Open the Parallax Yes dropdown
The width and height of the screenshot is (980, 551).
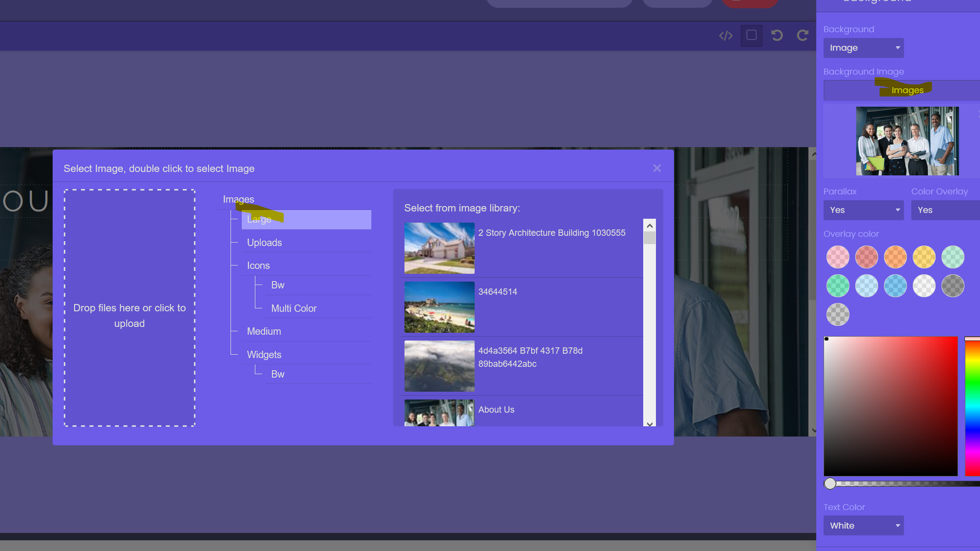(x=863, y=210)
